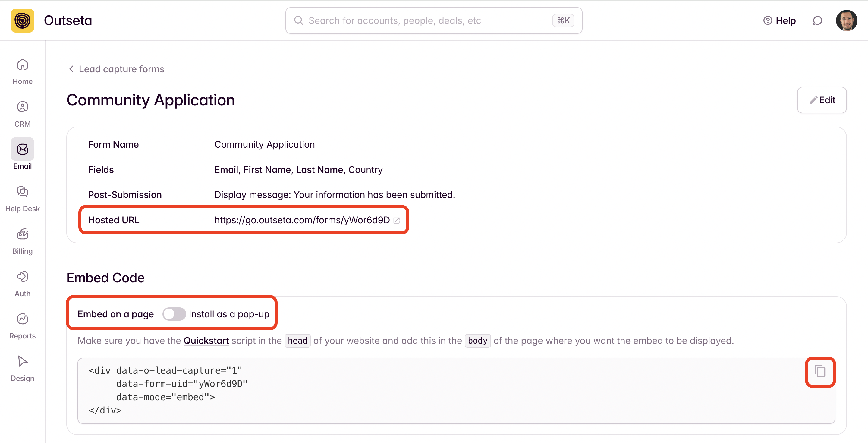The image size is (868, 443).
Task: Open the Auth section icon
Action: coord(22,277)
